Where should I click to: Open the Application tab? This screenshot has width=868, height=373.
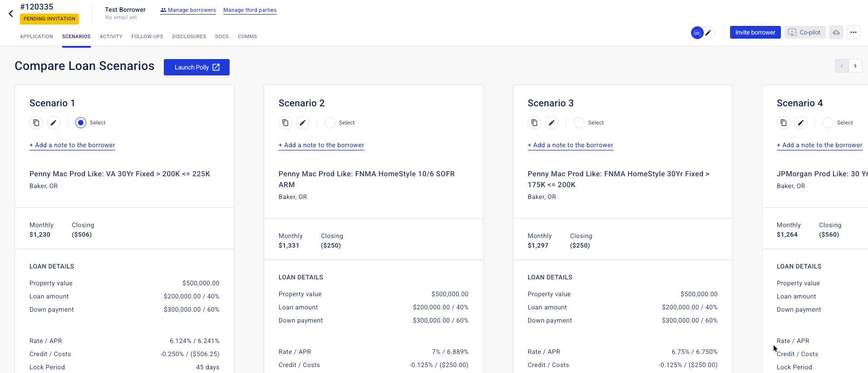click(x=36, y=36)
